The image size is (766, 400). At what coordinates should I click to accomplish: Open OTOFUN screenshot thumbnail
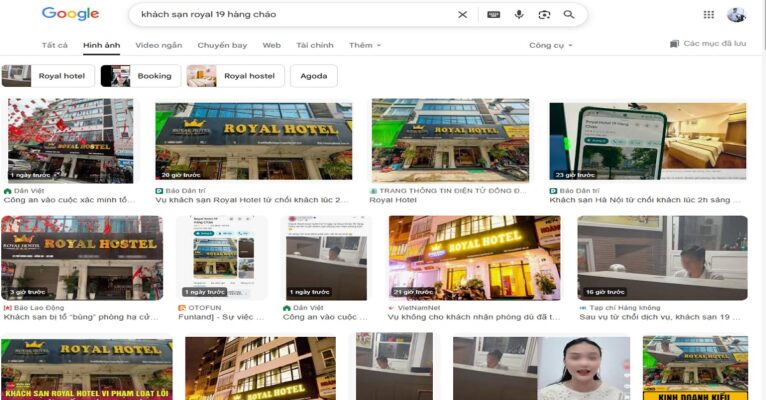pos(222,258)
